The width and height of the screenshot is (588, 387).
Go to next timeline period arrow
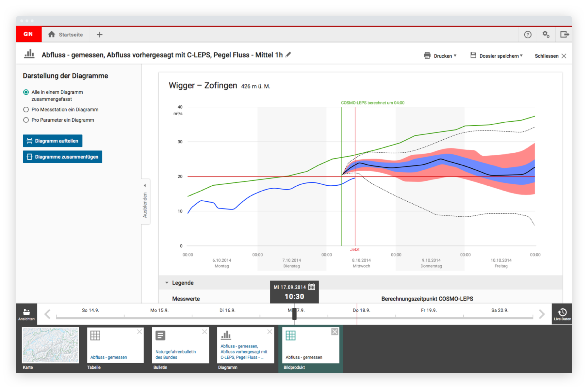coord(542,314)
